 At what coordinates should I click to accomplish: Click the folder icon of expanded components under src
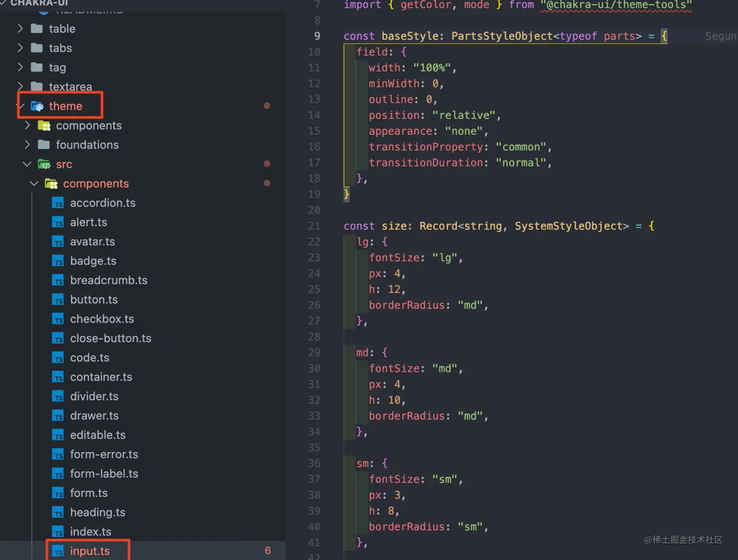click(x=51, y=184)
